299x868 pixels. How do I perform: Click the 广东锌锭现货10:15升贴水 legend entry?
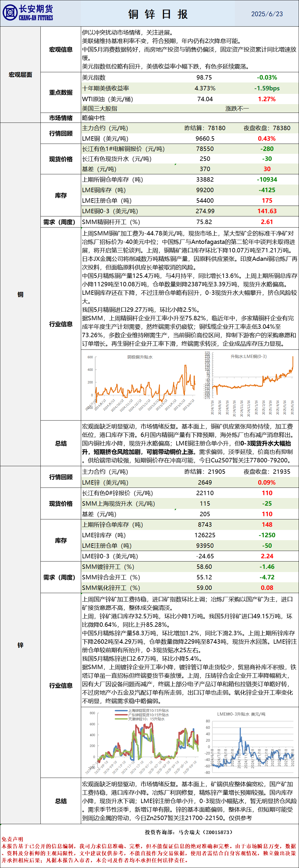coord(141,715)
